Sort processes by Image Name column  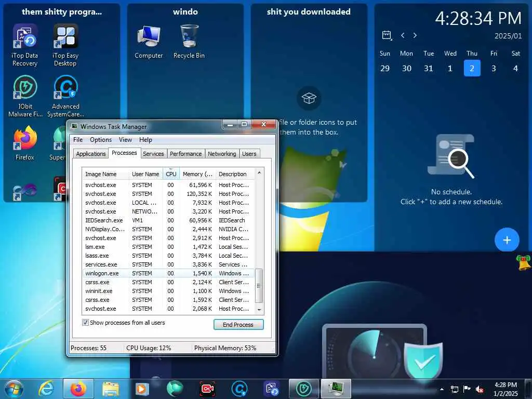(x=105, y=174)
